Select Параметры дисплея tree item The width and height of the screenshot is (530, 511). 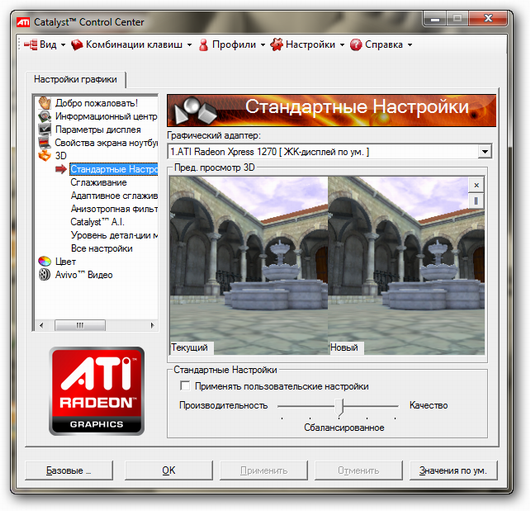(98, 129)
